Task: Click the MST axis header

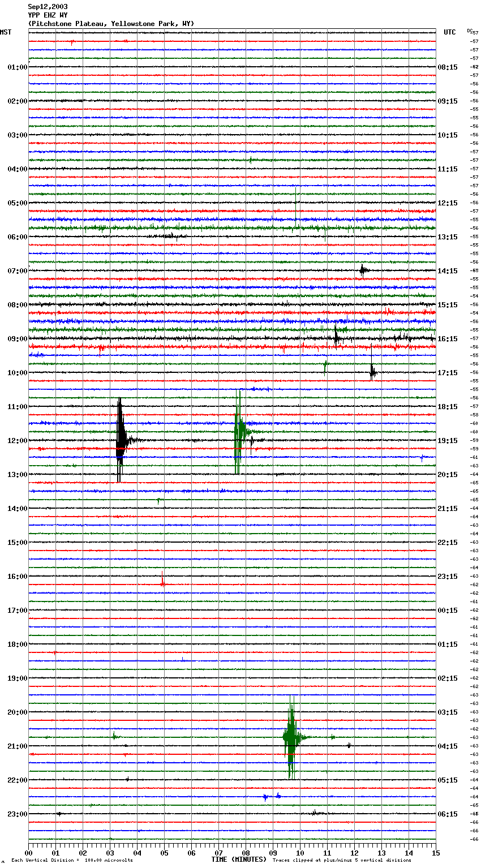Action: pos(6,32)
